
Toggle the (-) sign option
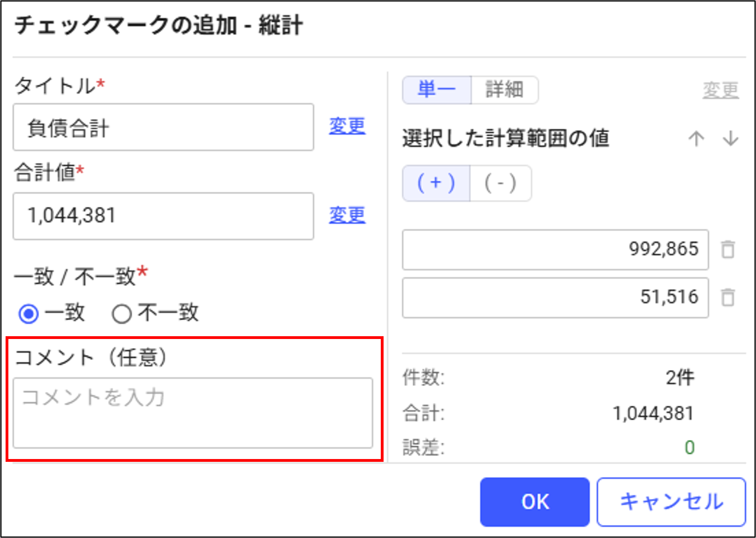(501, 183)
